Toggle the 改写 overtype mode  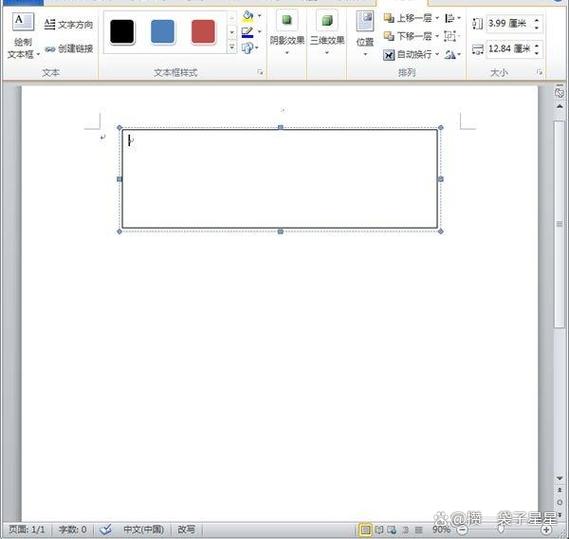(x=186, y=530)
